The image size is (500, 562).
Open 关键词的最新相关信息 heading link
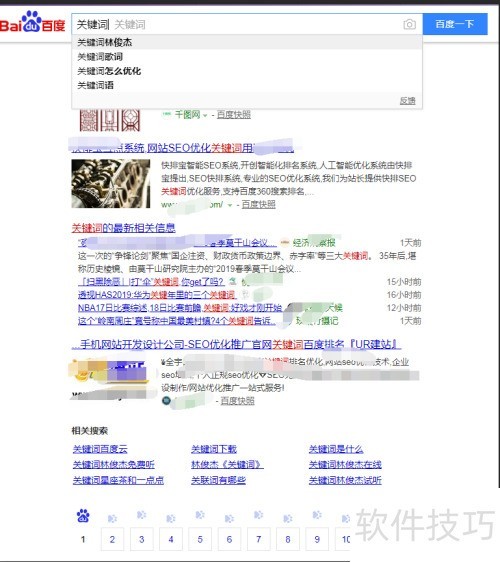pyautogui.click(x=123, y=228)
